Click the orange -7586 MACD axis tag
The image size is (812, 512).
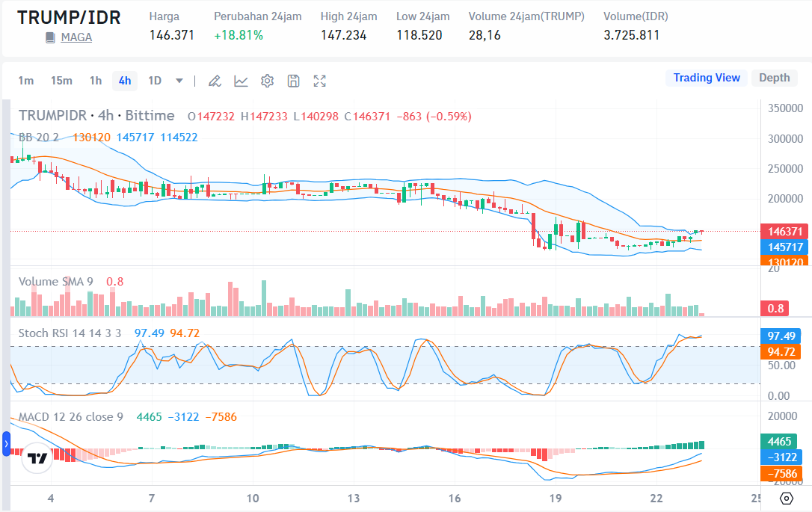pyautogui.click(x=781, y=473)
